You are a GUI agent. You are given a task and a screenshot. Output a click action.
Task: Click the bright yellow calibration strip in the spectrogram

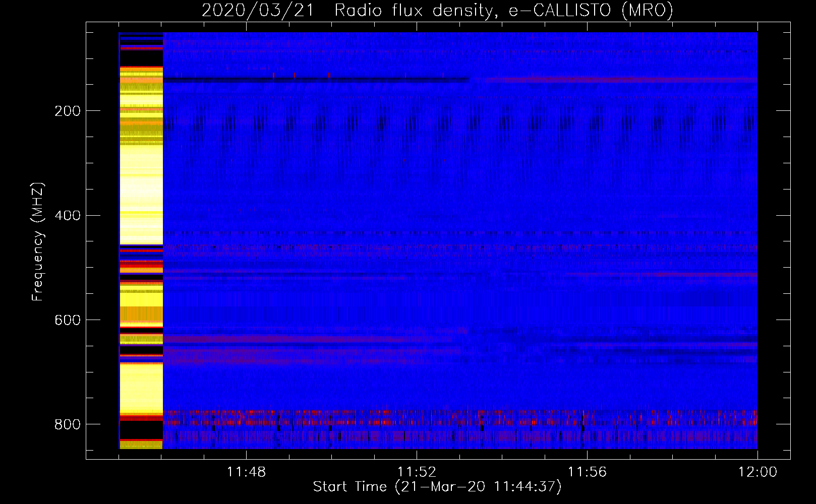[141, 240]
